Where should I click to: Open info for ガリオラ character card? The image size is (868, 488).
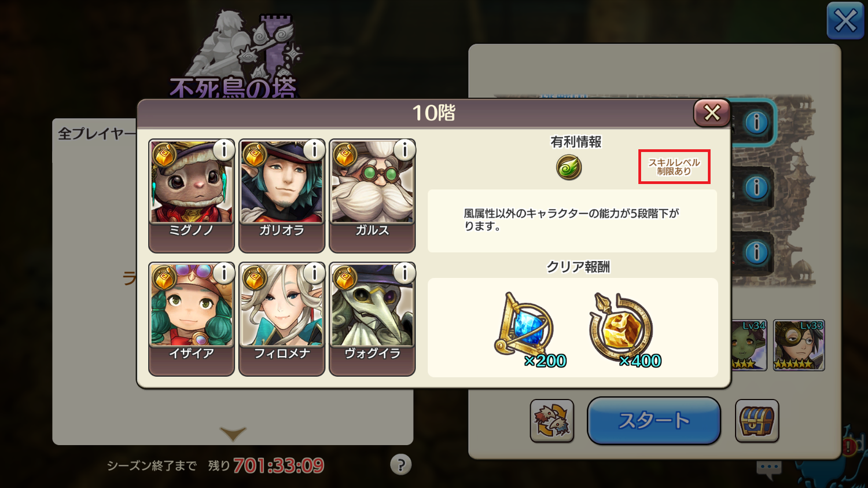[314, 150]
